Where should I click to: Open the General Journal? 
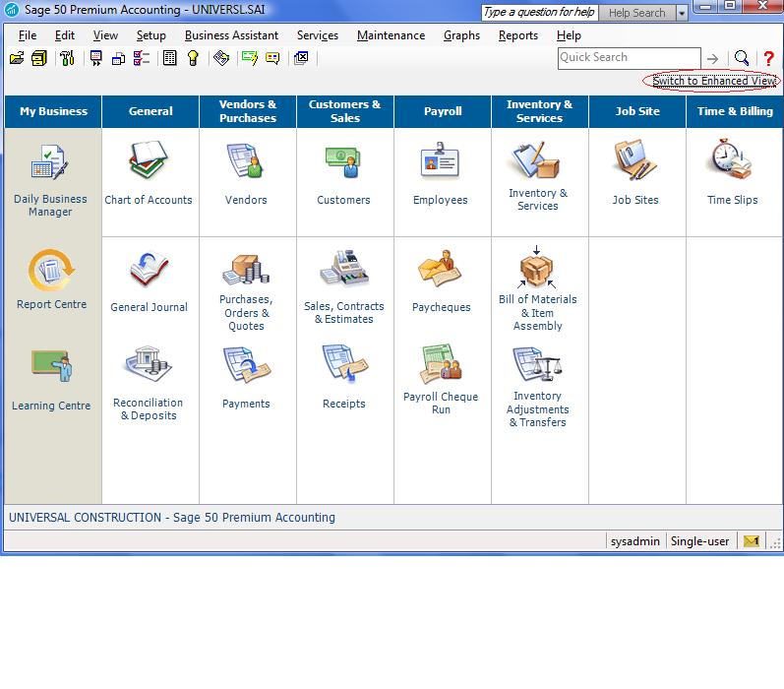point(149,282)
